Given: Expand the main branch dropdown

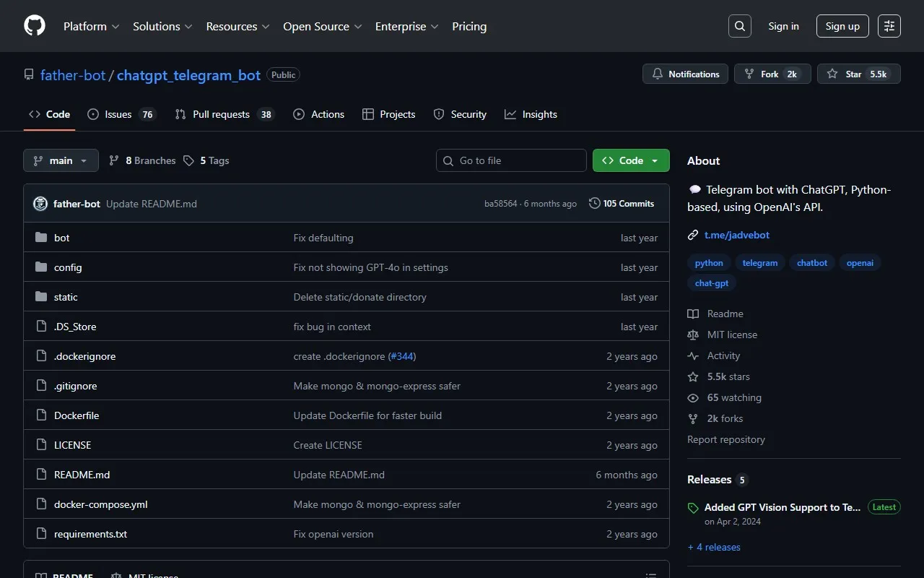Looking at the screenshot, I should point(61,160).
